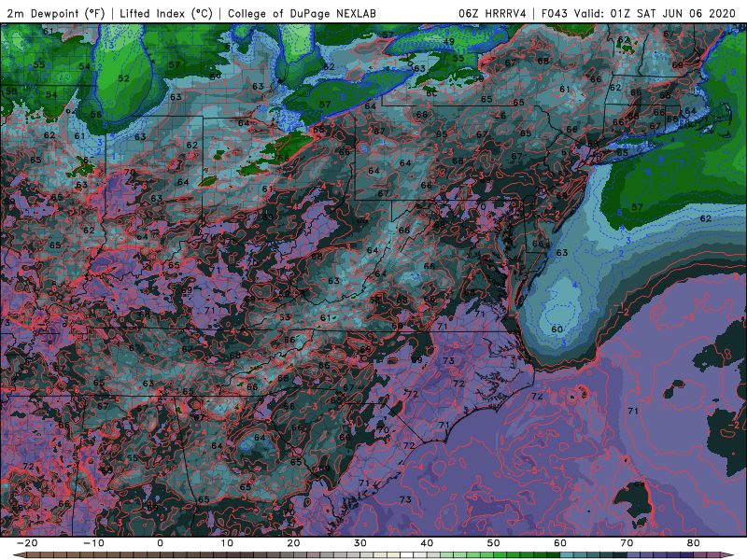Click the "2m Dewpoint (°F)" title text
747x560 pixels.
(56, 13)
